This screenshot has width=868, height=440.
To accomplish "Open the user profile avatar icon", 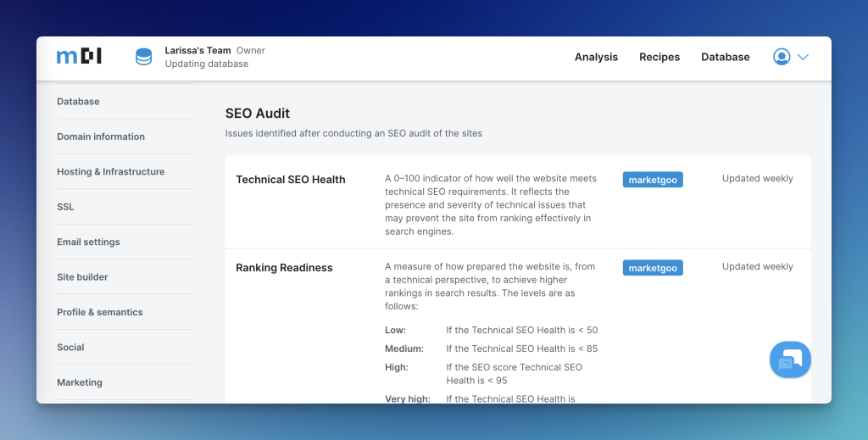I will 782,57.
